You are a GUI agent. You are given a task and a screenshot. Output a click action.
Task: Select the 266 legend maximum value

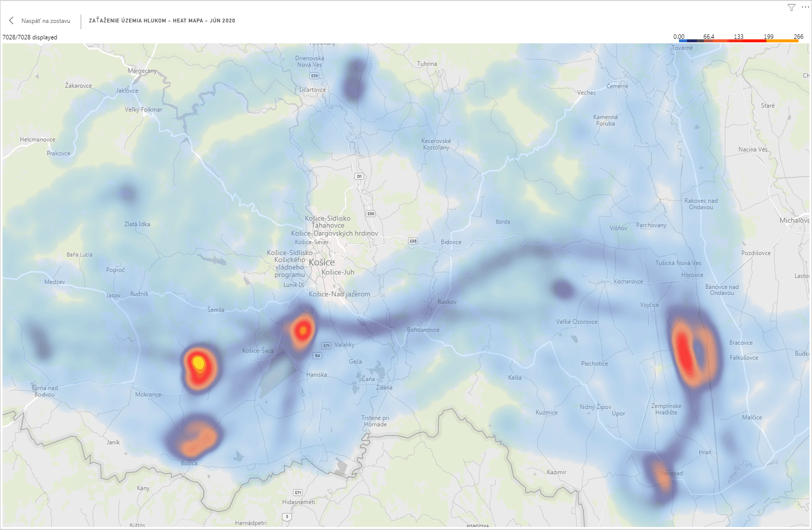798,36
